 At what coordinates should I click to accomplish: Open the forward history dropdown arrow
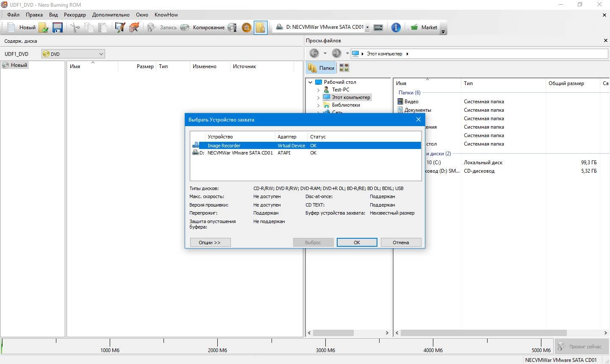[x=347, y=53]
